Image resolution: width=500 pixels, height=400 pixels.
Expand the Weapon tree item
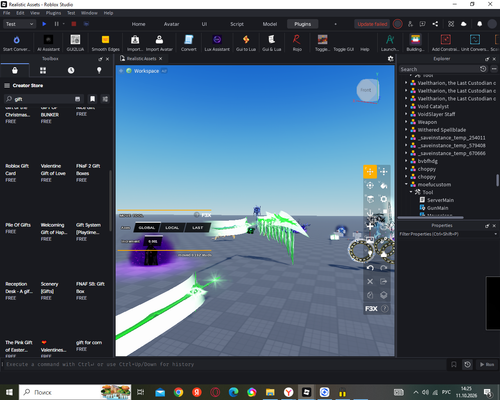(x=406, y=122)
